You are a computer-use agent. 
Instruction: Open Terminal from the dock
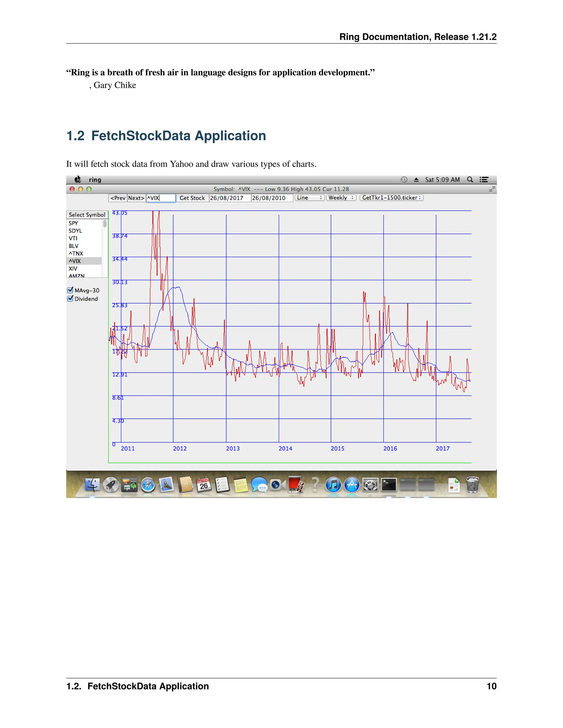tap(389, 485)
